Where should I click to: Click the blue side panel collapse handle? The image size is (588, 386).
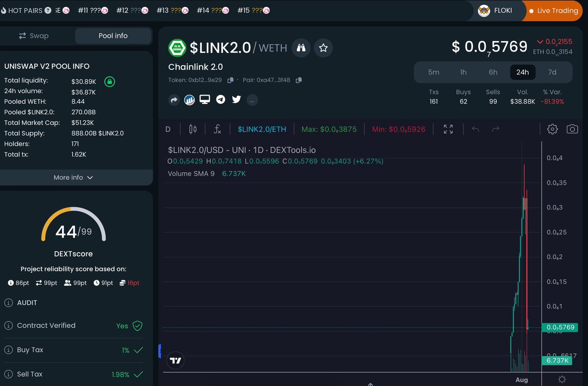pyautogui.click(x=160, y=351)
